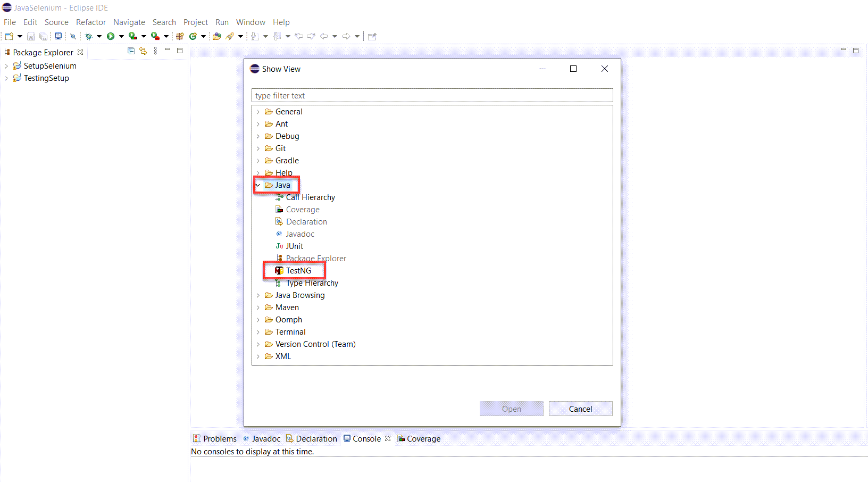Switch to the bottom Javadoc tab
The width and height of the screenshot is (868, 482).
pyautogui.click(x=262, y=439)
